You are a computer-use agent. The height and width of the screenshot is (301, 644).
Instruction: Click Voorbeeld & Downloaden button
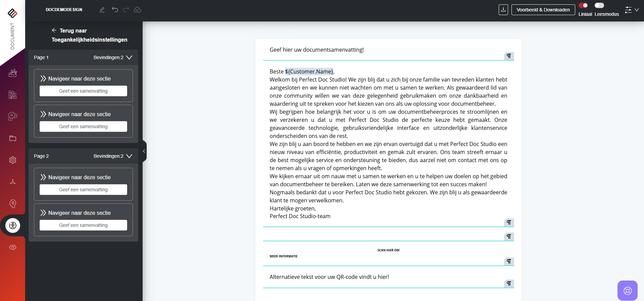coord(543,10)
